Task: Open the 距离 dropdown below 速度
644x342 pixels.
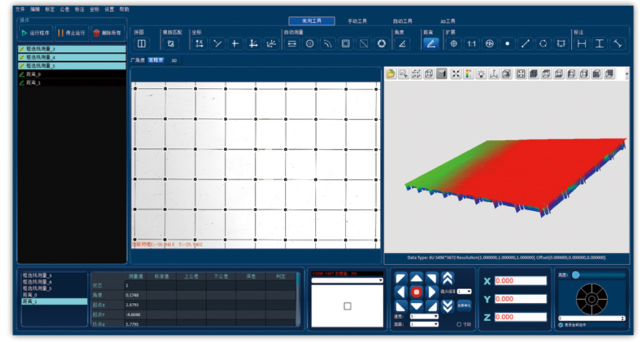Action: tap(424, 324)
